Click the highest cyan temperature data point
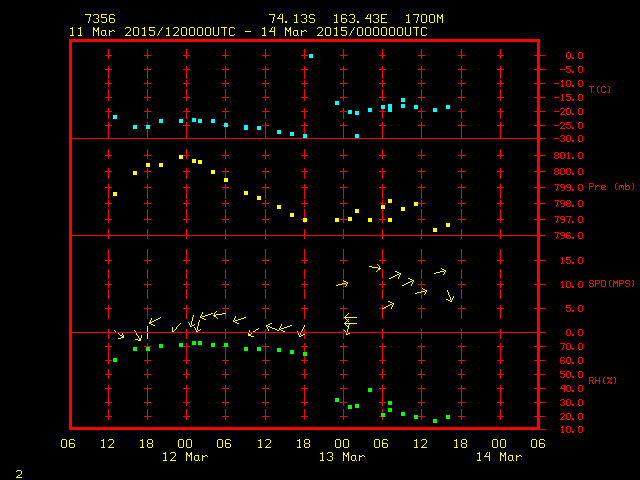640x480 pixels. point(311,56)
